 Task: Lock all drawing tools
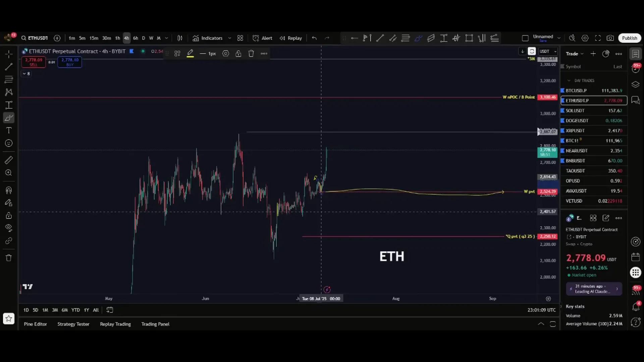[9, 216]
